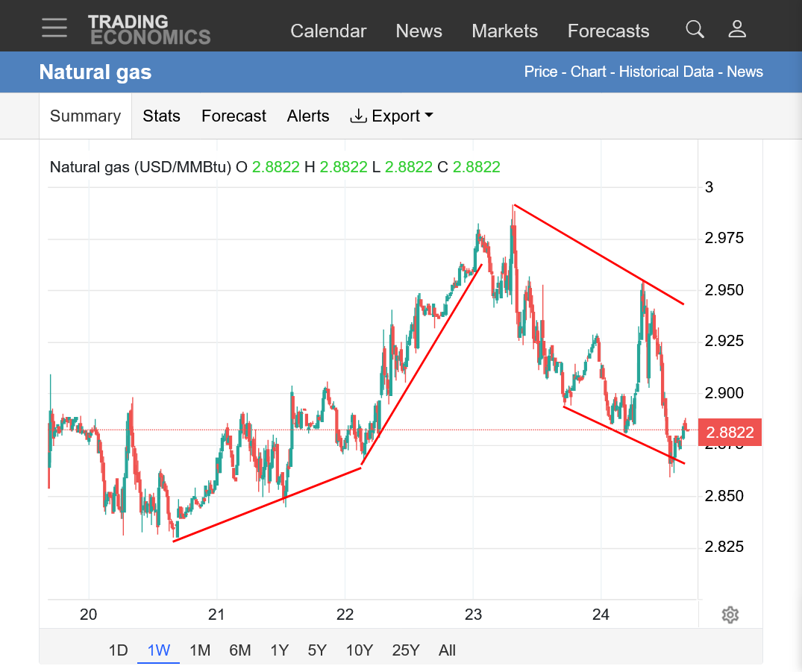
Task: Expand the Export dropdown arrow
Action: click(x=429, y=116)
